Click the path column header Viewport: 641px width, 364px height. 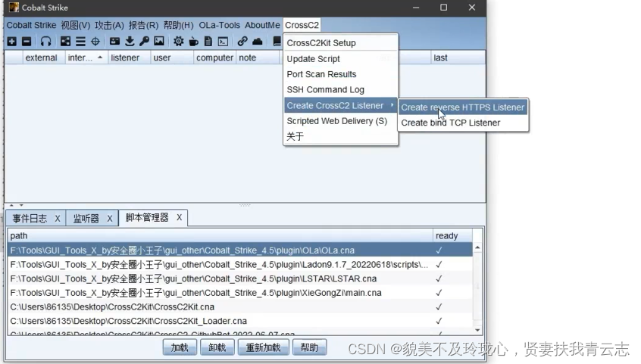pyautogui.click(x=220, y=236)
